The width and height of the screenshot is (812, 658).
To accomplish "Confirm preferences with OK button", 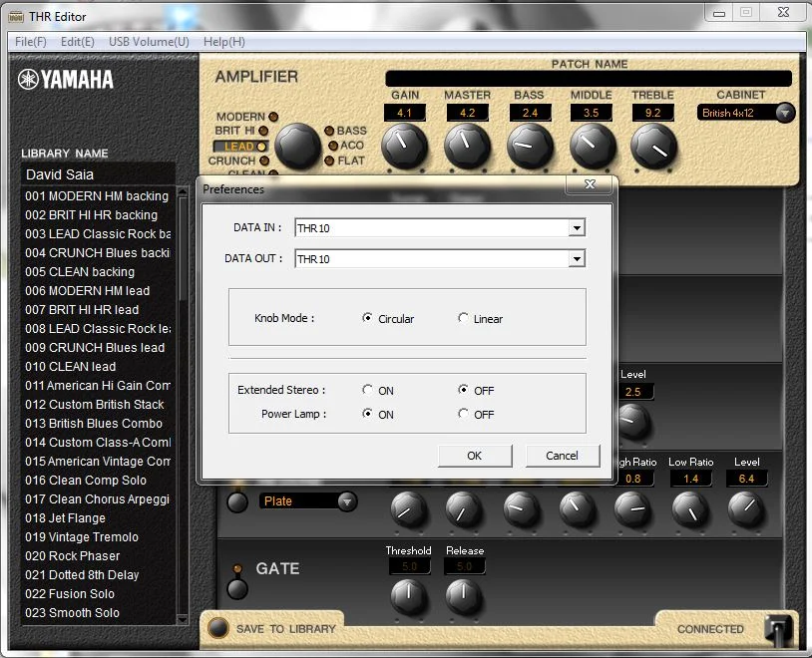I will click(x=474, y=456).
